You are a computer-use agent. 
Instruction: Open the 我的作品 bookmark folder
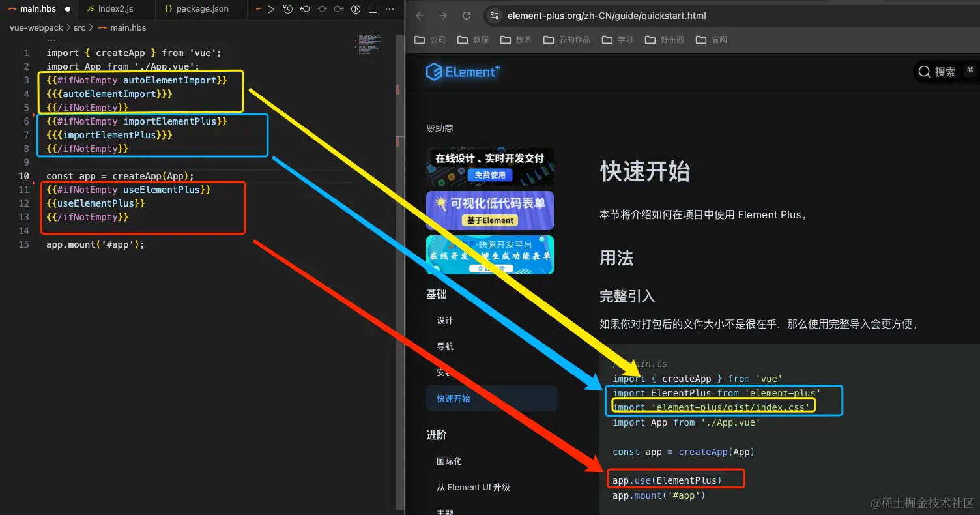pyautogui.click(x=567, y=40)
